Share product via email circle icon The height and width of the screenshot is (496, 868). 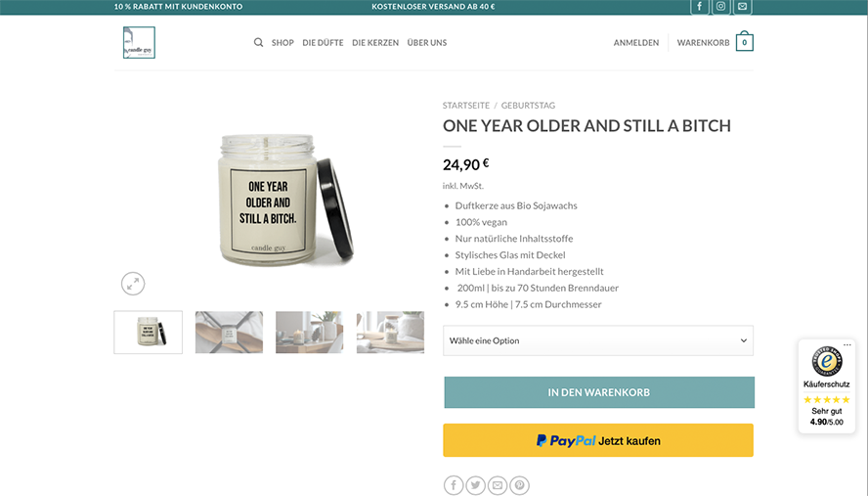tap(498, 485)
